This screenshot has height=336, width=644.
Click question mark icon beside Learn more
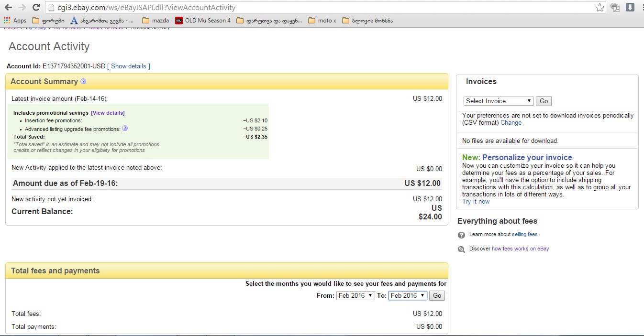point(461,235)
